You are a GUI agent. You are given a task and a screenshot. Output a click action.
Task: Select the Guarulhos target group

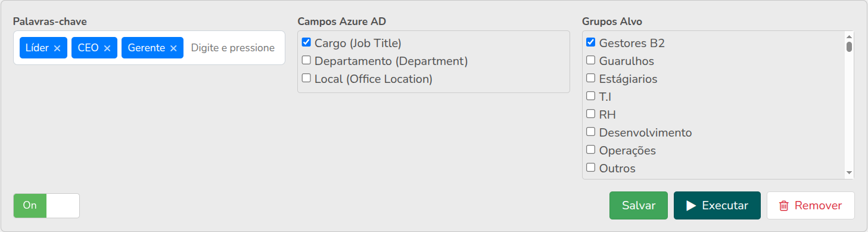click(591, 60)
